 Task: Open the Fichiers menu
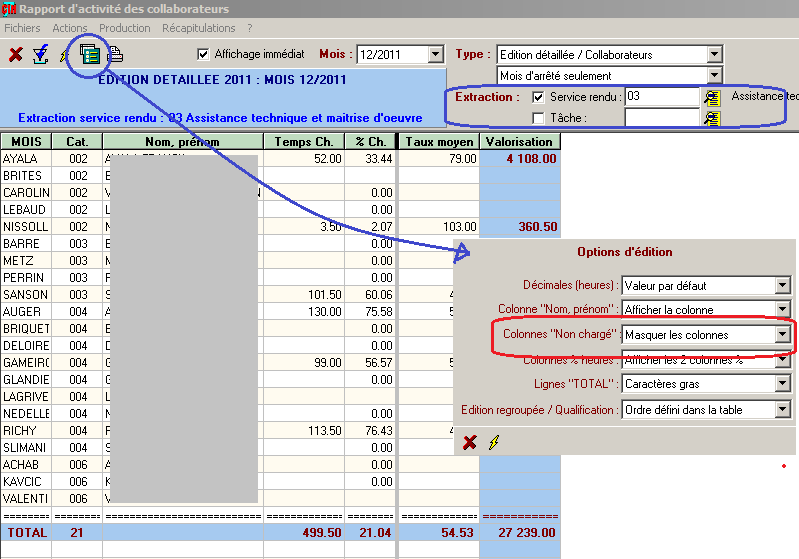22,28
